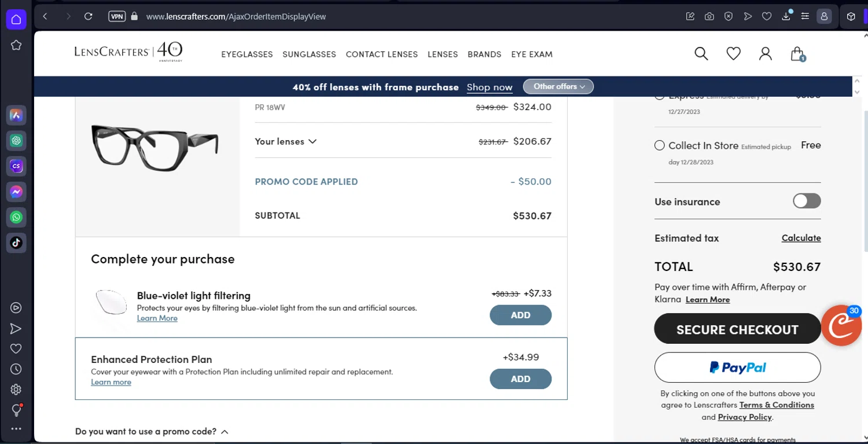Open LensCrafters account person icon
The width and height of the screenshot is (868, 444).
click(766, 54)
